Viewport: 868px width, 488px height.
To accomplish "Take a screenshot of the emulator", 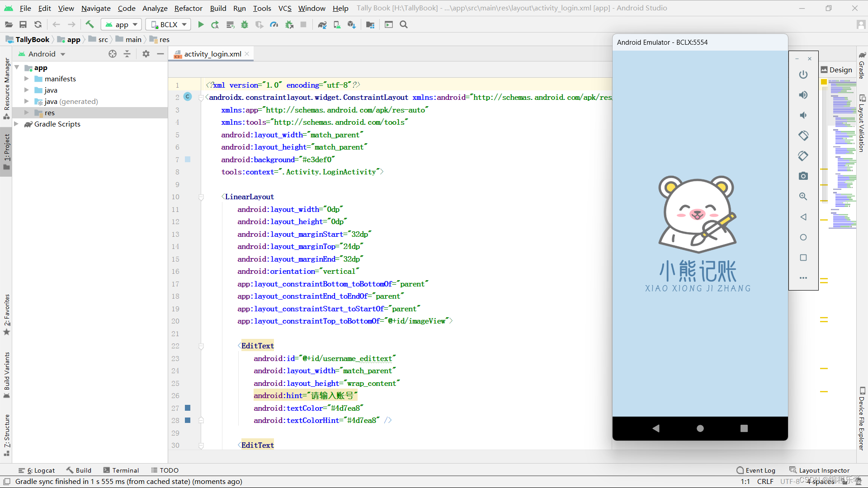I will pos(803,176).
